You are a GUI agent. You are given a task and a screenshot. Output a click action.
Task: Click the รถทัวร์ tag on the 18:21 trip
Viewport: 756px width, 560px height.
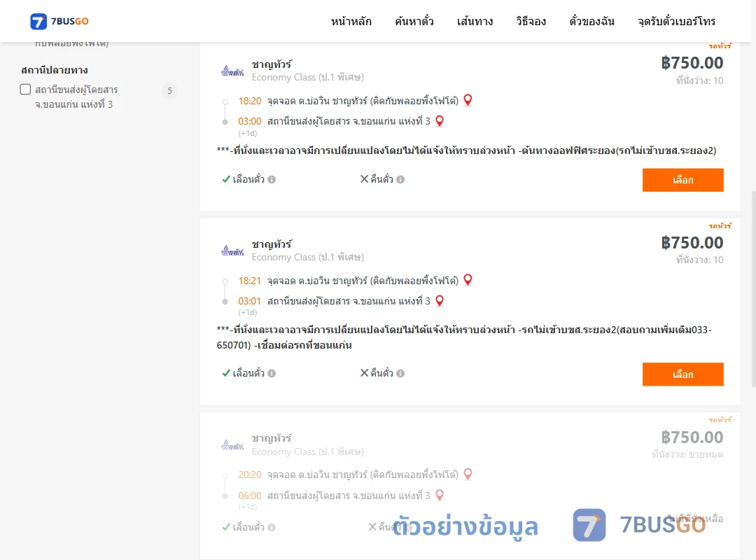point(720,225)
